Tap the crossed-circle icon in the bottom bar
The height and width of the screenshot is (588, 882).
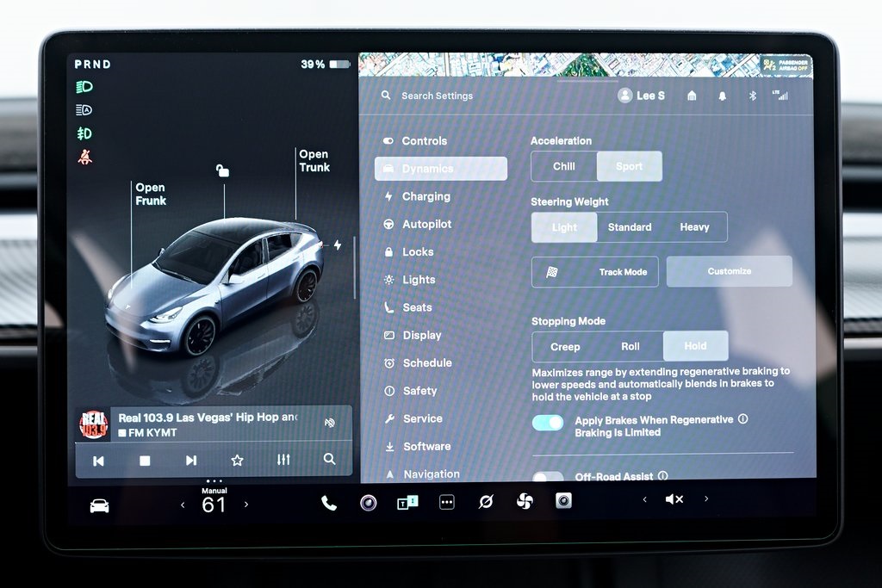(486, 501)
